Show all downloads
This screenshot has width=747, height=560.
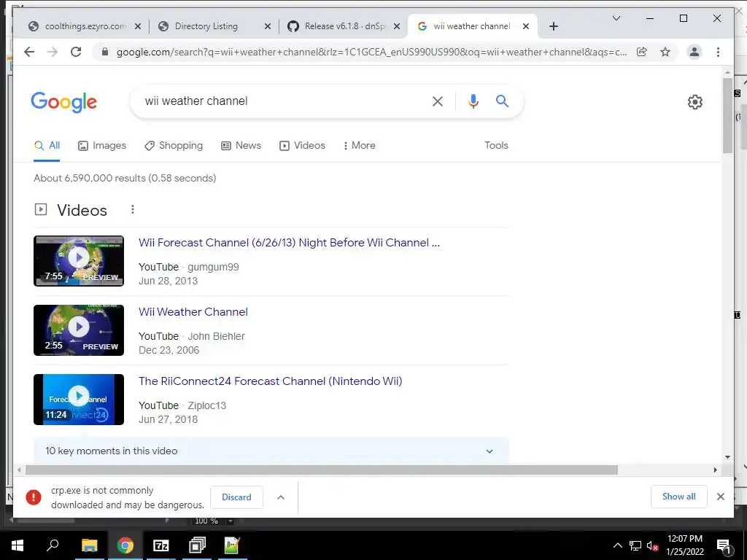[679, 497]
